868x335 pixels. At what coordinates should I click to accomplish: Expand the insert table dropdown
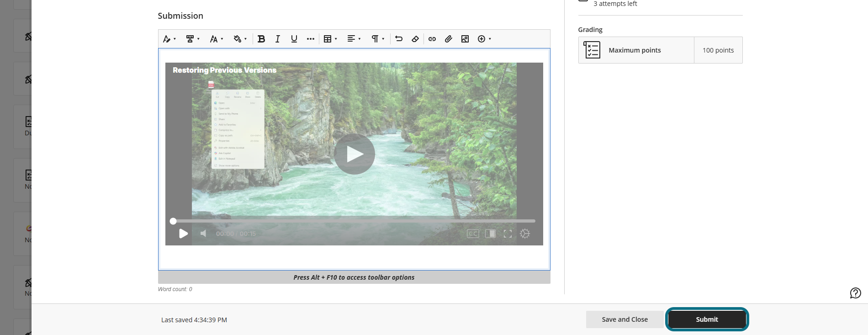330,39
